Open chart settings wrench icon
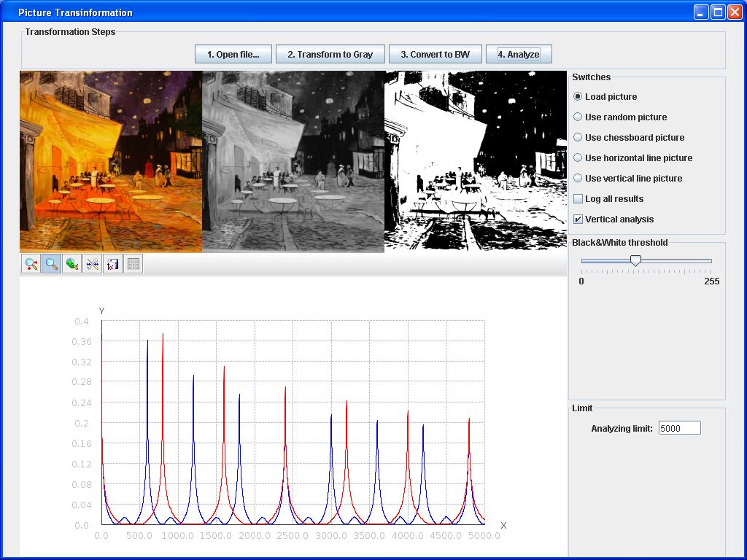Viewport: 747px width, 560px height. coord(93,265)
